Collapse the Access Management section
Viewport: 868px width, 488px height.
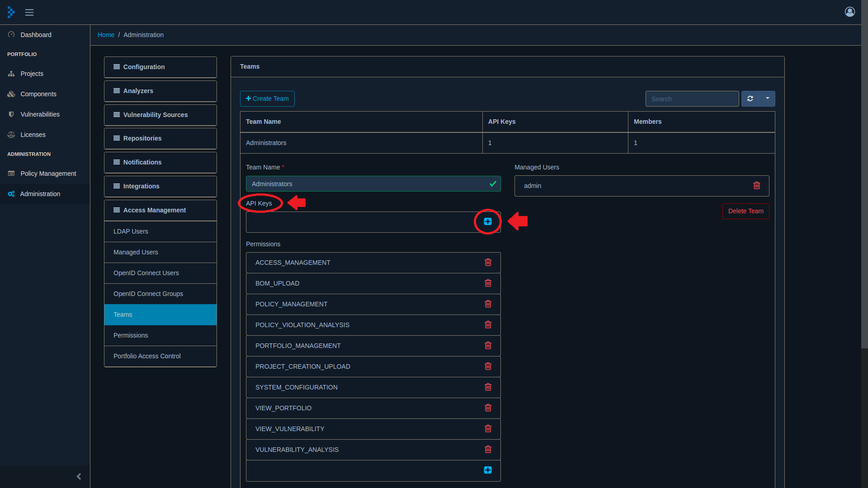[x=160, y=210]
